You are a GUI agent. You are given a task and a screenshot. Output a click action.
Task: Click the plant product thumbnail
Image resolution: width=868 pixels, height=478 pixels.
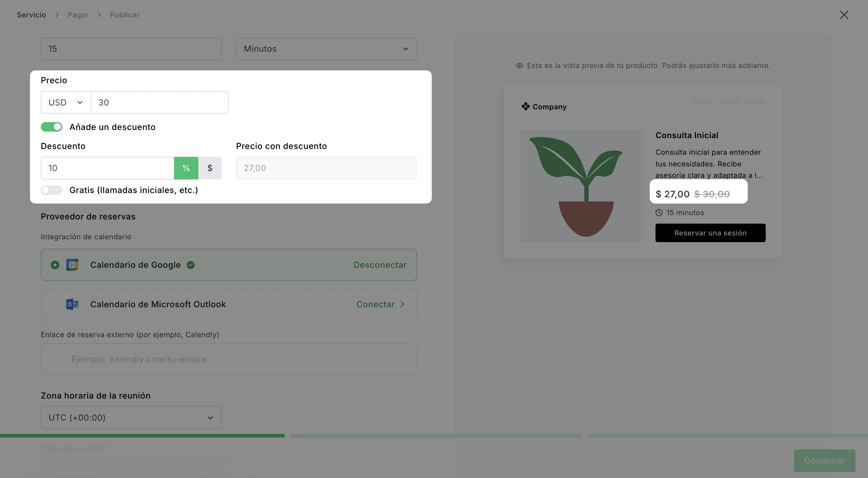click(582, 186)
